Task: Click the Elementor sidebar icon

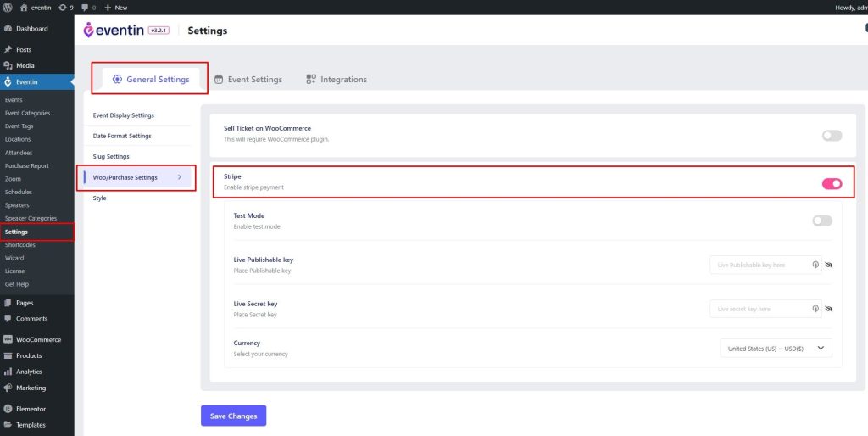Action: tap(8, 409)
